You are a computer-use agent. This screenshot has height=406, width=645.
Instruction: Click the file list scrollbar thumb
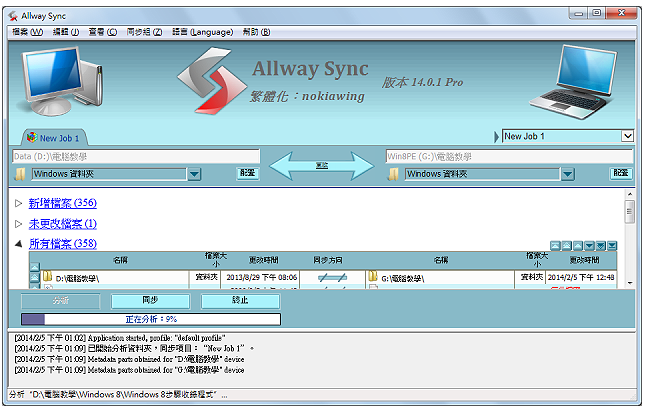click(629, 211)
